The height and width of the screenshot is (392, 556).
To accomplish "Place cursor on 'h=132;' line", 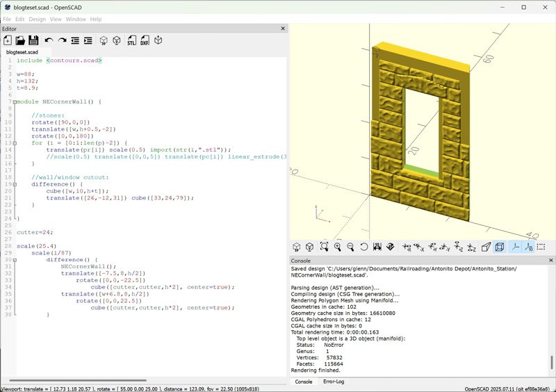I will coord(27,81).
